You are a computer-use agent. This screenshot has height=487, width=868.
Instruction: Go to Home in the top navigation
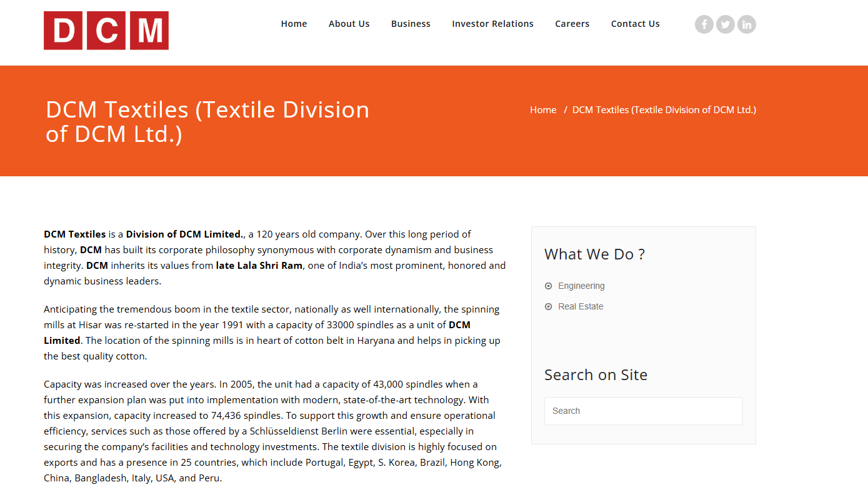pyautogui.click(x=294, y=24)
